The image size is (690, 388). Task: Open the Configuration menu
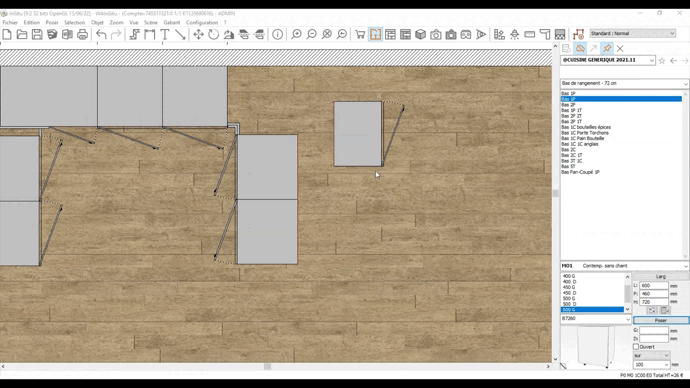(202, 22)
